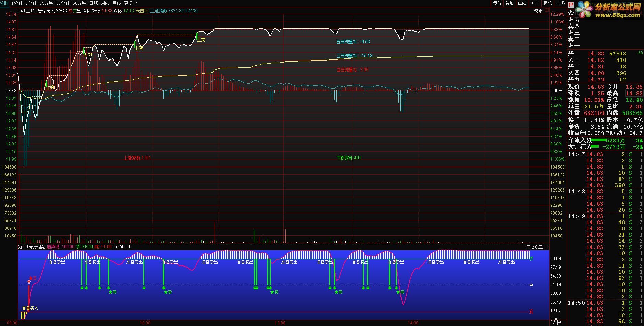Close the sub-indicator panel with x
The width and height of the screenshot is (644, 326).
546,247
